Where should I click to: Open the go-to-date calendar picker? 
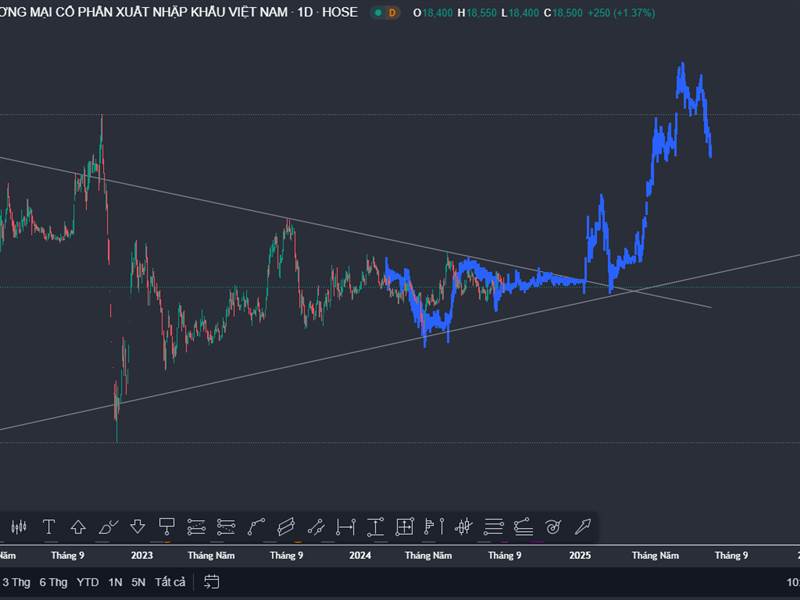pyautogui.click(x=210, y=580)
